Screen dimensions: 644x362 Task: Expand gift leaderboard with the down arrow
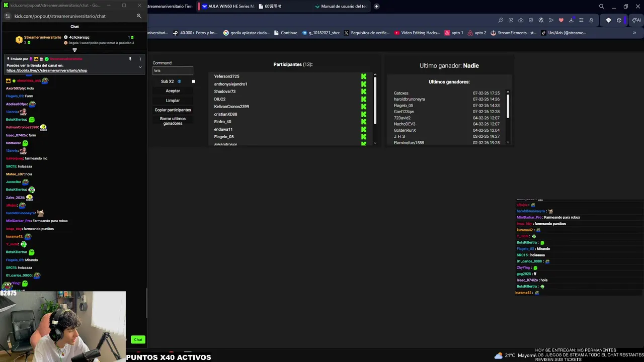click(74, 50)
